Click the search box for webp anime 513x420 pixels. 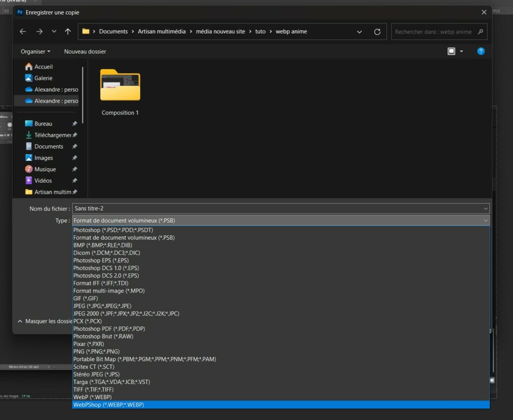pyautogui.click(x=433, y=32)
